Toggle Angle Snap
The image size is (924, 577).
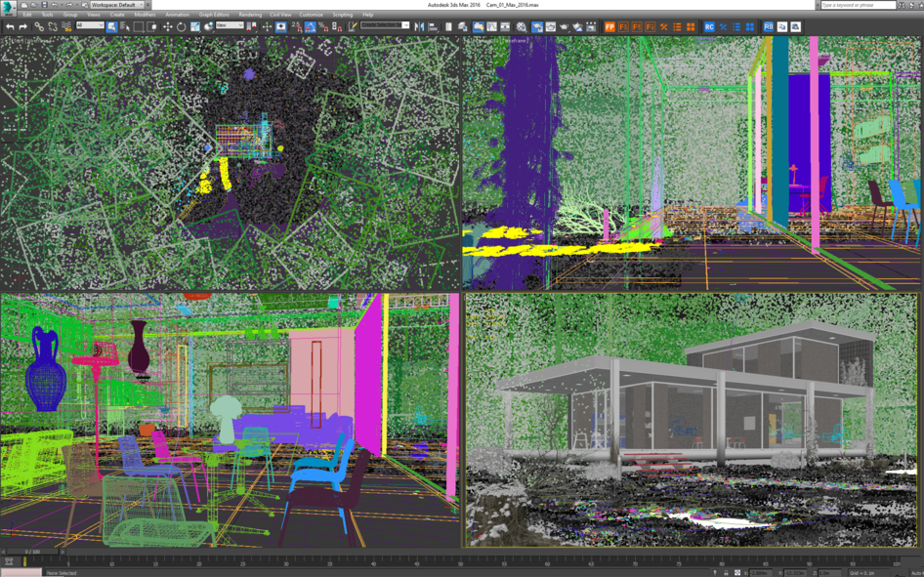click(311, 26)
